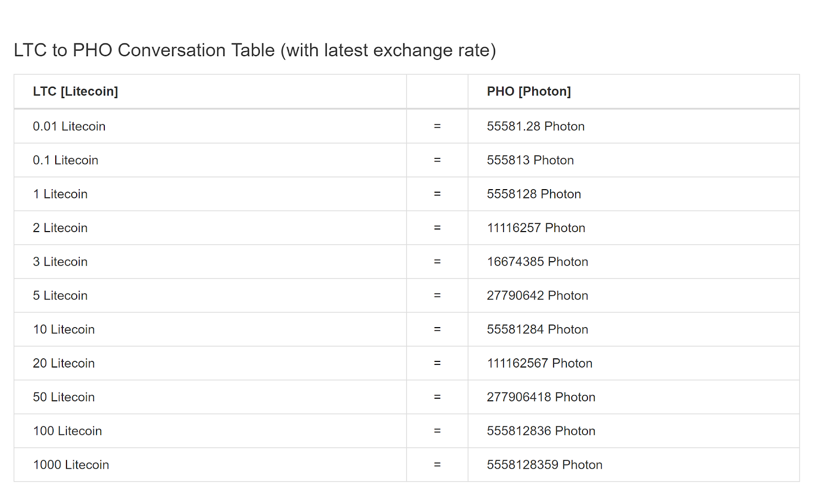Click the PHO [Photon] column header
This screenshot has width=818, height=504.
point(529,91)
